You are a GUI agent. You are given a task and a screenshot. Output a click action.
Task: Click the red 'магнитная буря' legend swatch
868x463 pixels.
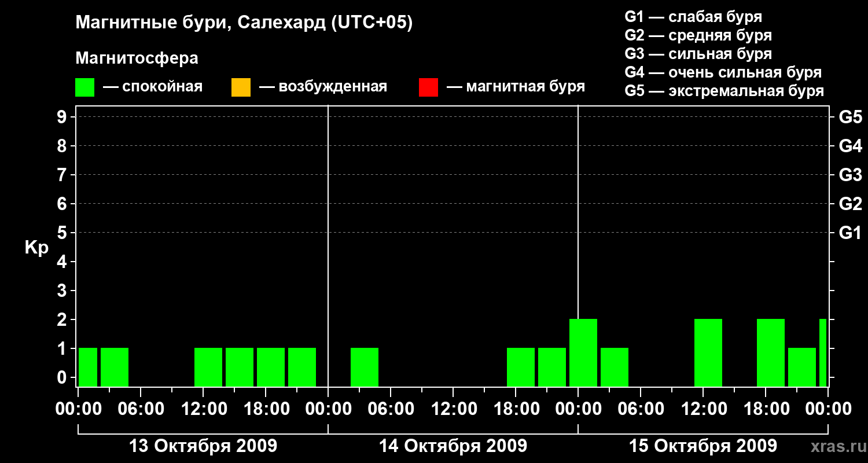pyautogui.click(x=428, y=87)
